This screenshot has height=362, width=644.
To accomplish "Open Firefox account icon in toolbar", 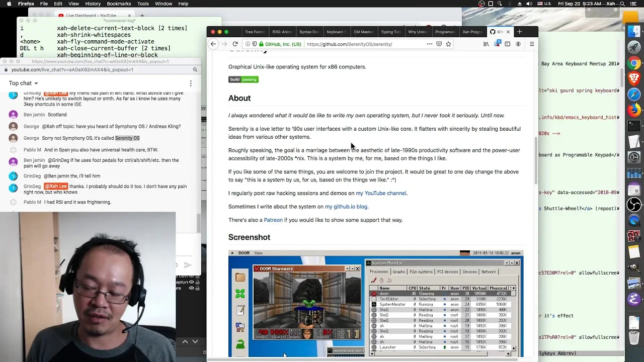I will [518, 44].
